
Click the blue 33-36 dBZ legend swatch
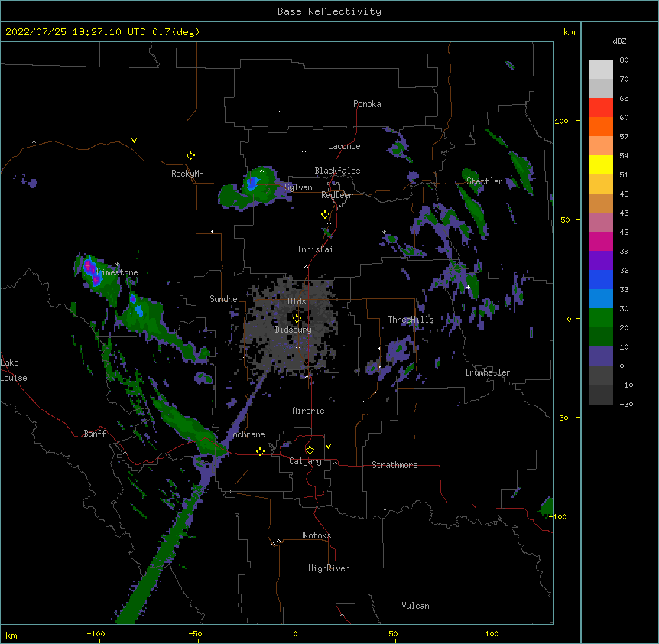pos(601,280)
